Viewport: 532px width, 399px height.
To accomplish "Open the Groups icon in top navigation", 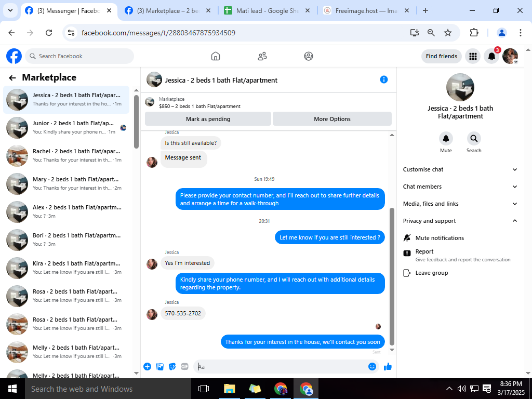I will tap(309, 56).
